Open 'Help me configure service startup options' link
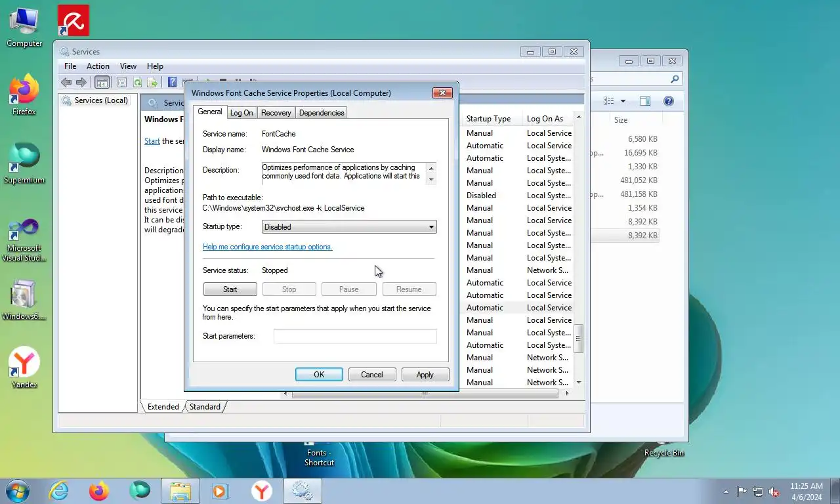 [x=268, y=247]
